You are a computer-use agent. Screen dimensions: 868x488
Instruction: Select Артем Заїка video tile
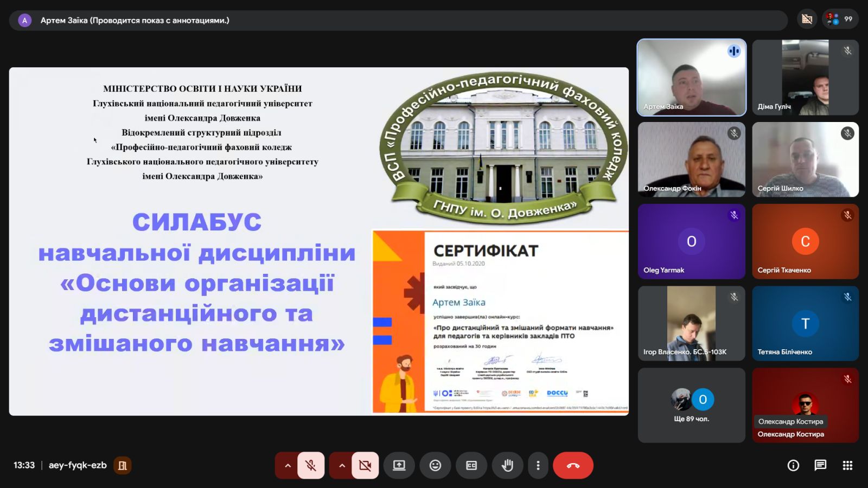[x=691, y=78]
